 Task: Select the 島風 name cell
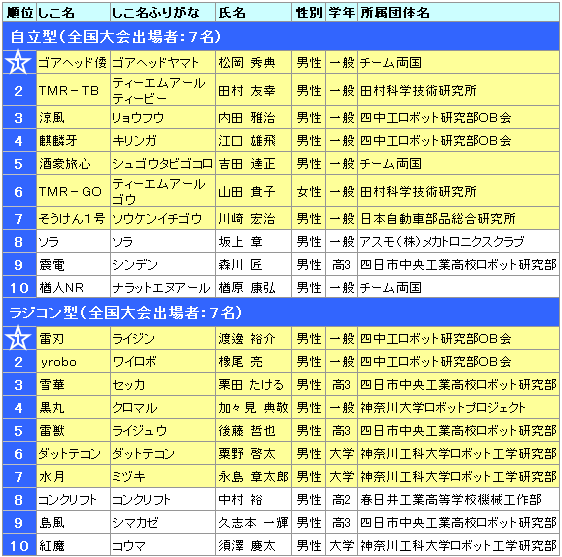(x=73, y=523)
